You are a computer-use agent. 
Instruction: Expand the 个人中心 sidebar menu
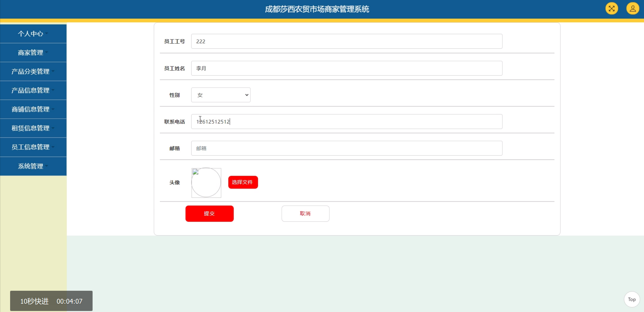[33, 34]
